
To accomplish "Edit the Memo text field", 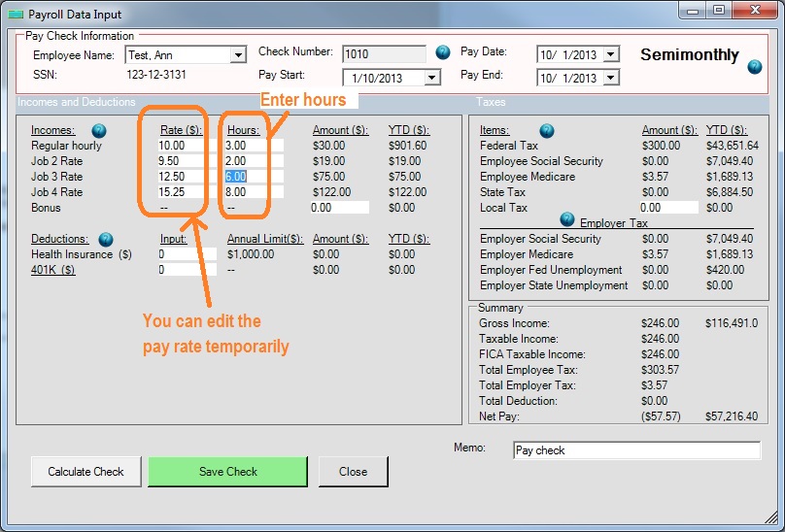I will point(635,450).
